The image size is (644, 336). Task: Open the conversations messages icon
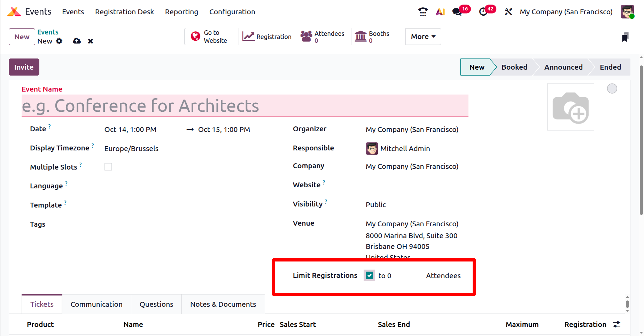click(457, 12)
